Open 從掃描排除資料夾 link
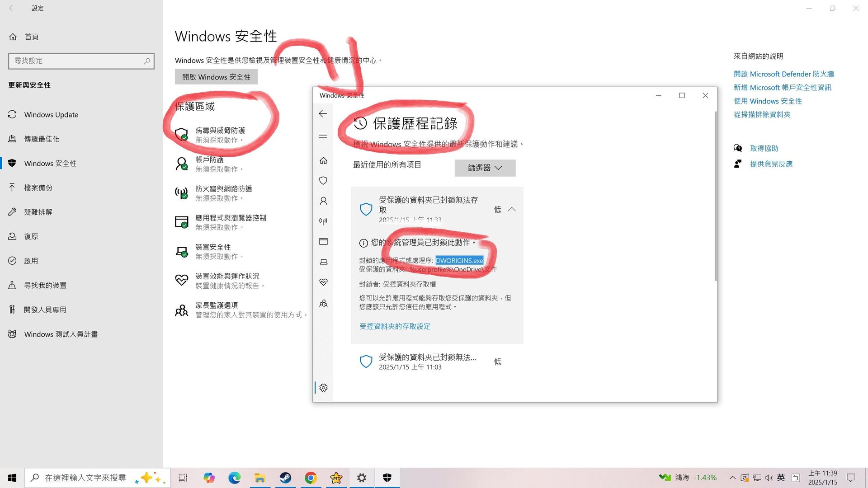This screenshot has height=488, width=868. pos(762,115)
